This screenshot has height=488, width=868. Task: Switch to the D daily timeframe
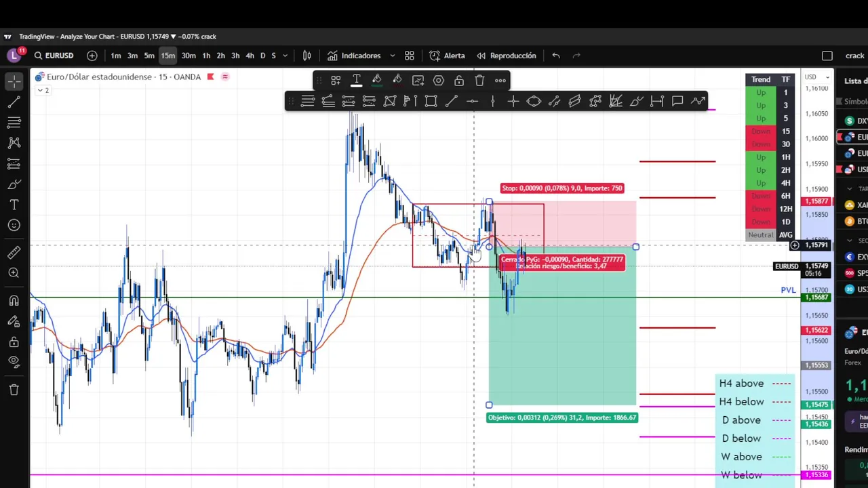263,56
